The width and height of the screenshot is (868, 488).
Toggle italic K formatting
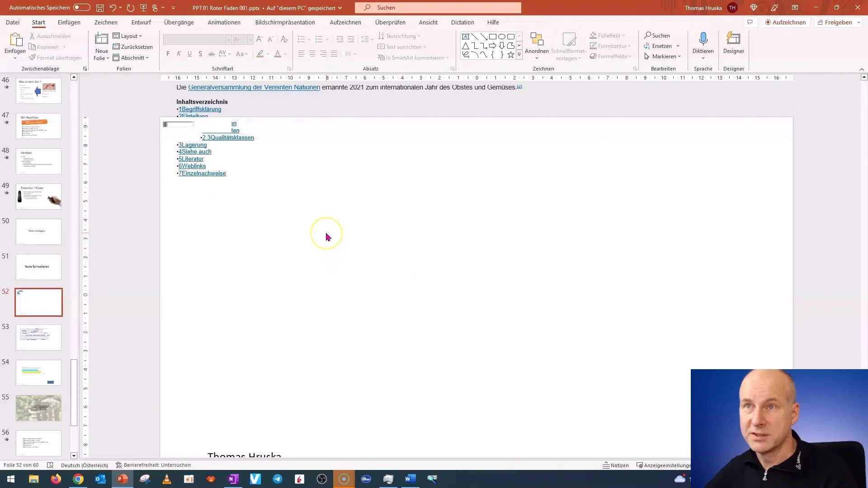(179, 54)
